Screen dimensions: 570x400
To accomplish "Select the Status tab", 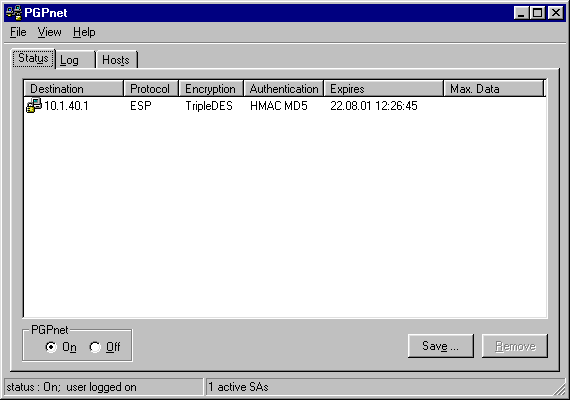I will click(33, 58).
